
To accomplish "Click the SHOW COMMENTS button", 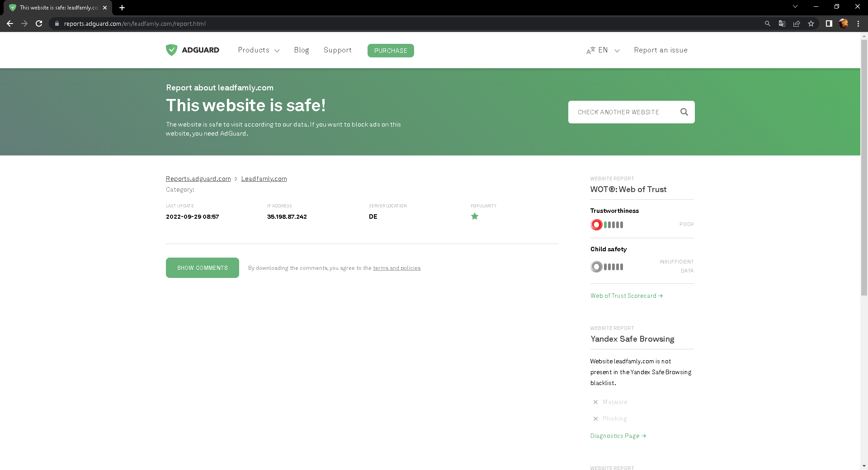I will (202, 268).
